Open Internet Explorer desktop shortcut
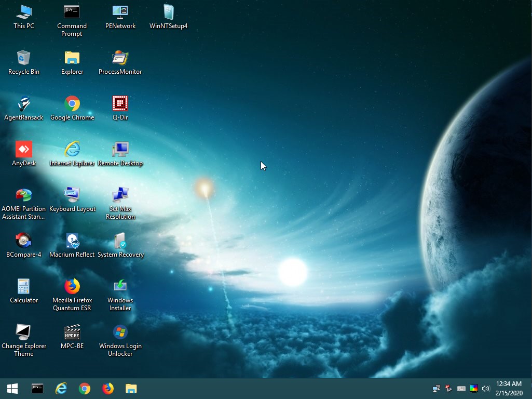The height and width of the screenshot is (399, 532). [72, 154]
